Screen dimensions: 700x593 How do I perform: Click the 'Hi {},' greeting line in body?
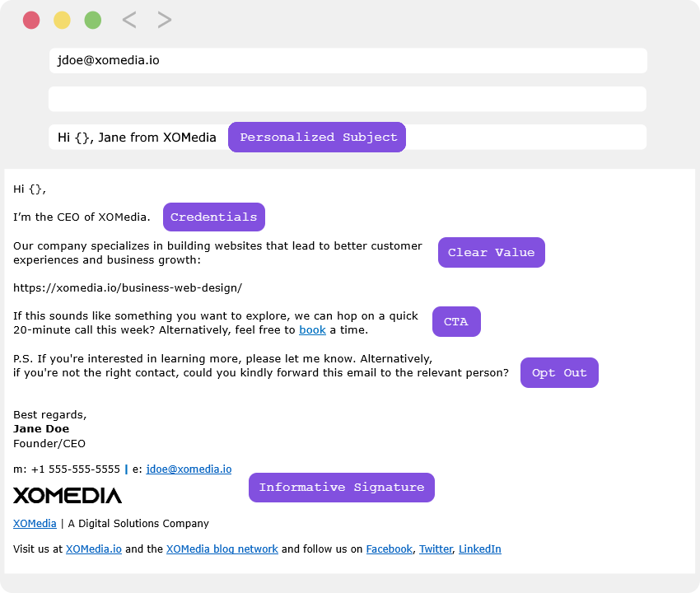(30, 189)
